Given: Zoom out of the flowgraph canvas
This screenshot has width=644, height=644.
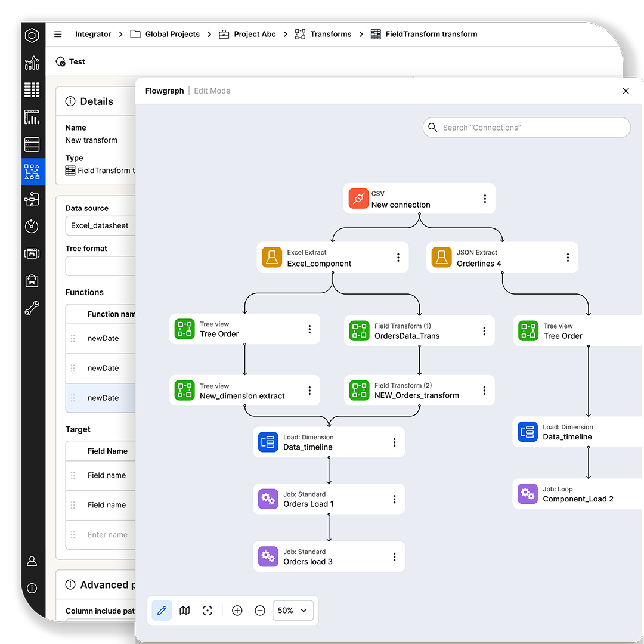Looking at the screenshot, I should (x=259, y=610).
